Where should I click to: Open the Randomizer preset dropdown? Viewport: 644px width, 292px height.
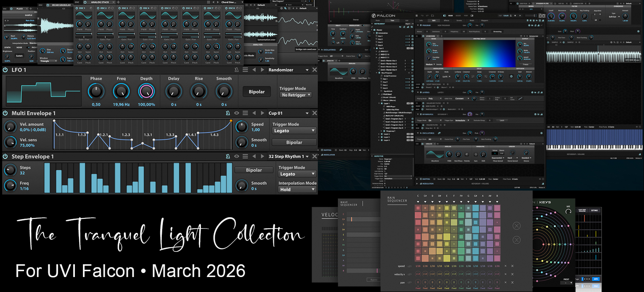[289, 70]
